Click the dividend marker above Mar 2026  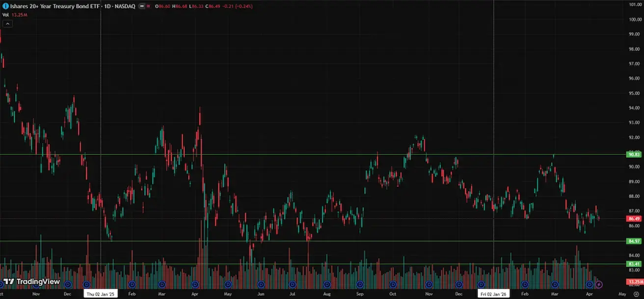click(x=555, y=284)
